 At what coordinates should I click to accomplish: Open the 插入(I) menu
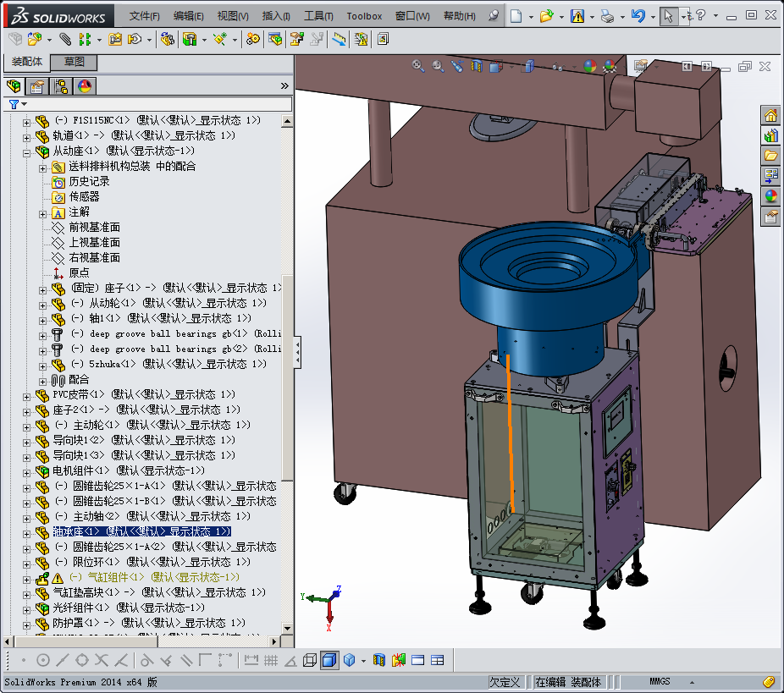coord(275,16)
